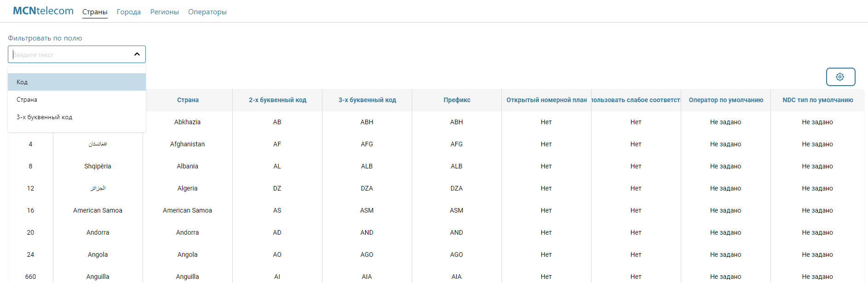Click the Albania country name cell

[x=187, y=166]
